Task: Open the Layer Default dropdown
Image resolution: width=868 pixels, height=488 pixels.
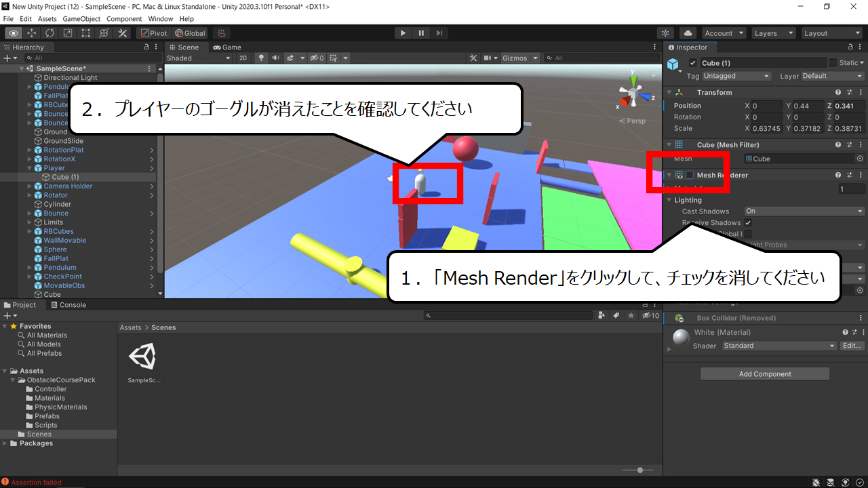Action: pyautogui.click(x=833, y=76)
